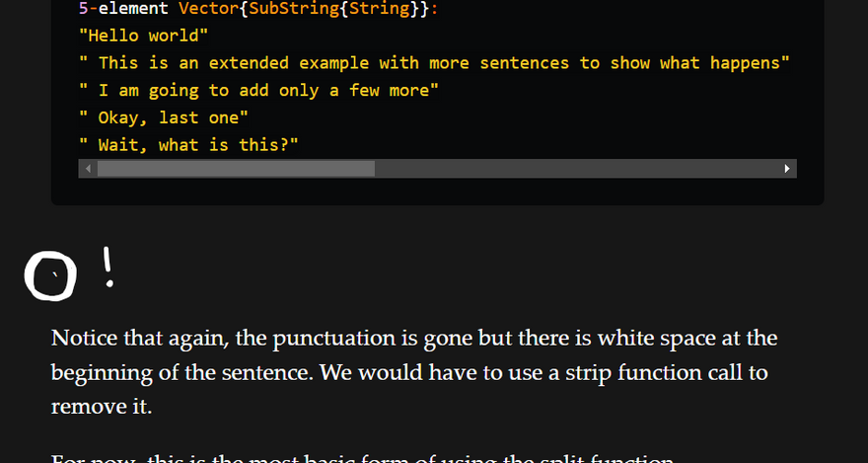This screenshot has height=463, width=868.
Task: Click the word "punctuation" in the paragraph
Action: [x=332, y=339]
